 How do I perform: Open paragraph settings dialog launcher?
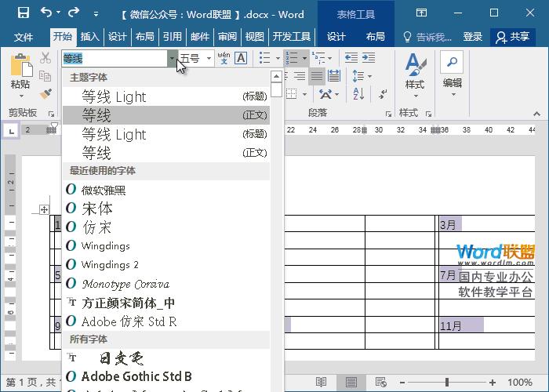[x=388, y=114]
